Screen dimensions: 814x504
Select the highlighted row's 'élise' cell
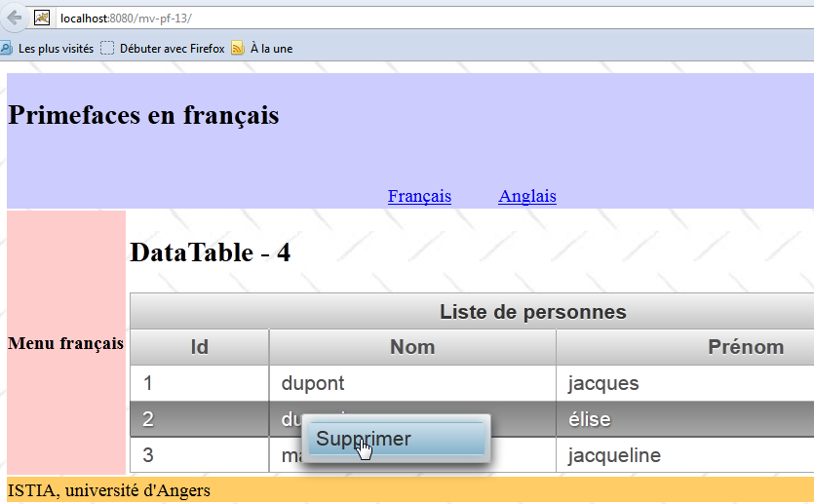coord(589,419)
